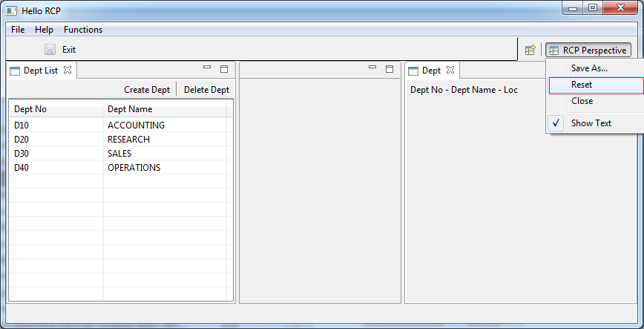Minimize the Hello RCP window
The image size is (644, 329).
573,8
